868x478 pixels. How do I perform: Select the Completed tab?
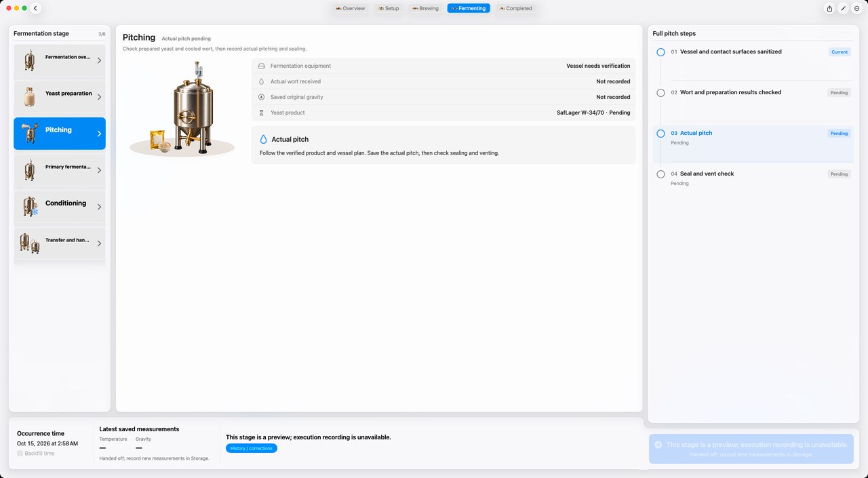(515, 8)
